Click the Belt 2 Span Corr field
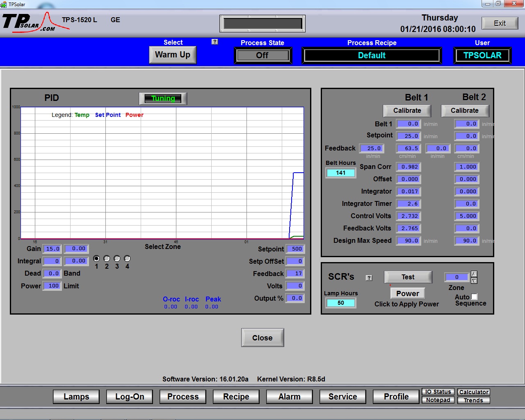This screenshot has width=525, height=420. (x=467, y=167)
